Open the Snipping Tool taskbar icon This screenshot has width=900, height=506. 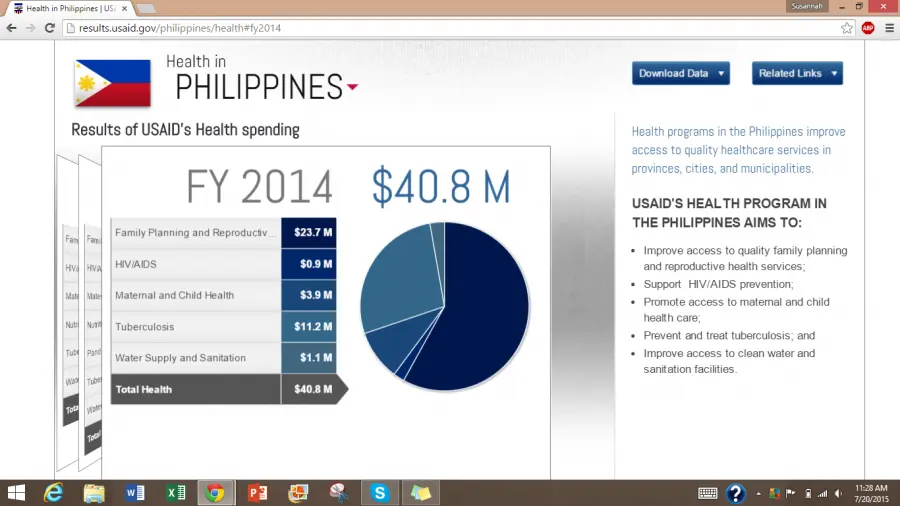(x=339, y=493)
